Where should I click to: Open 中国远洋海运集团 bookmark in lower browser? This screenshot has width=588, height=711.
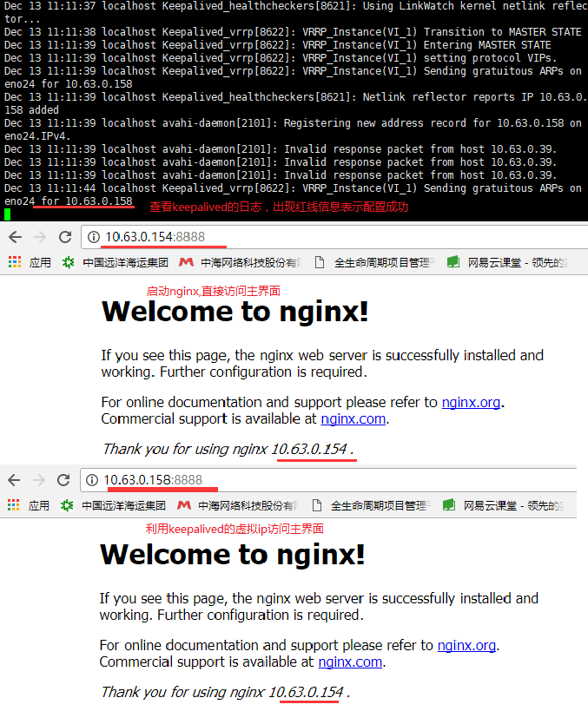pos(113,505)
